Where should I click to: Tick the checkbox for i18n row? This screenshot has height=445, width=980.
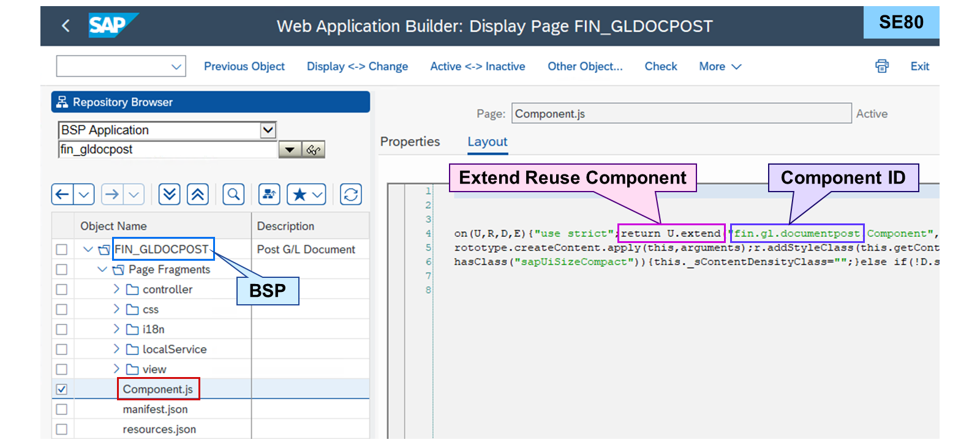click(x=62, y=329)
